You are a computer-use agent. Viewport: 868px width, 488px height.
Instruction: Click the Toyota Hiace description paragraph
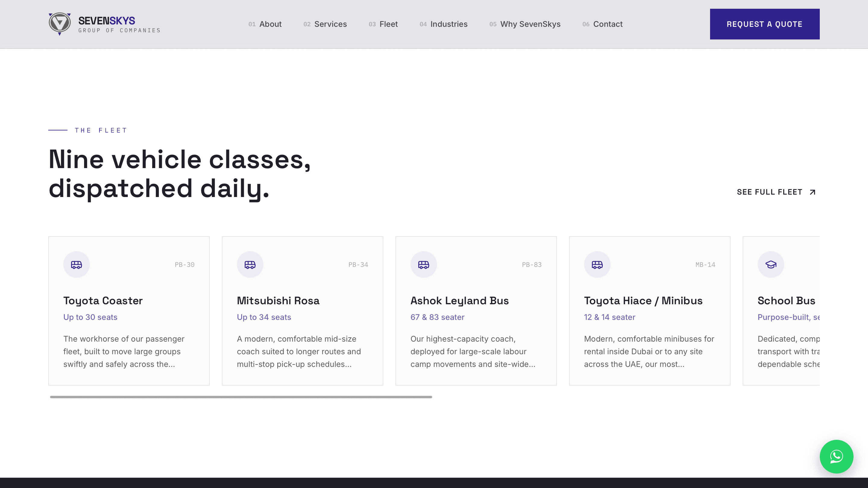[x=649, y=351]
